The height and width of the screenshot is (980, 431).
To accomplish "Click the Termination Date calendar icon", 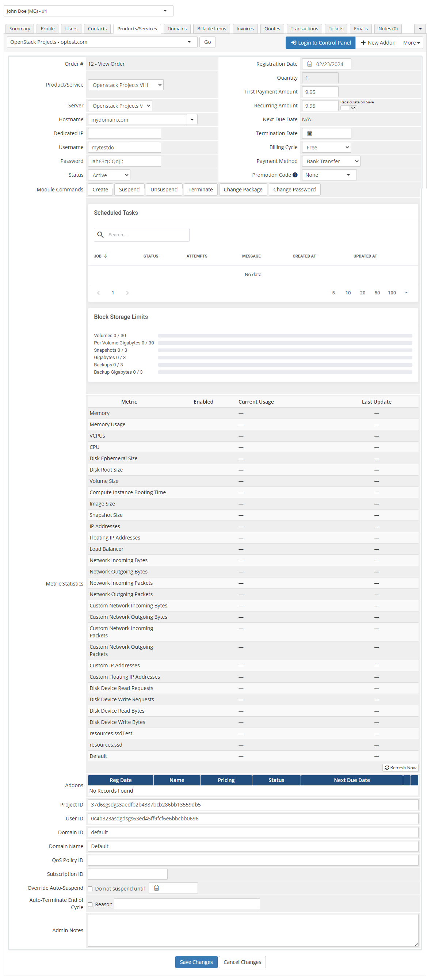I will 309,133.
